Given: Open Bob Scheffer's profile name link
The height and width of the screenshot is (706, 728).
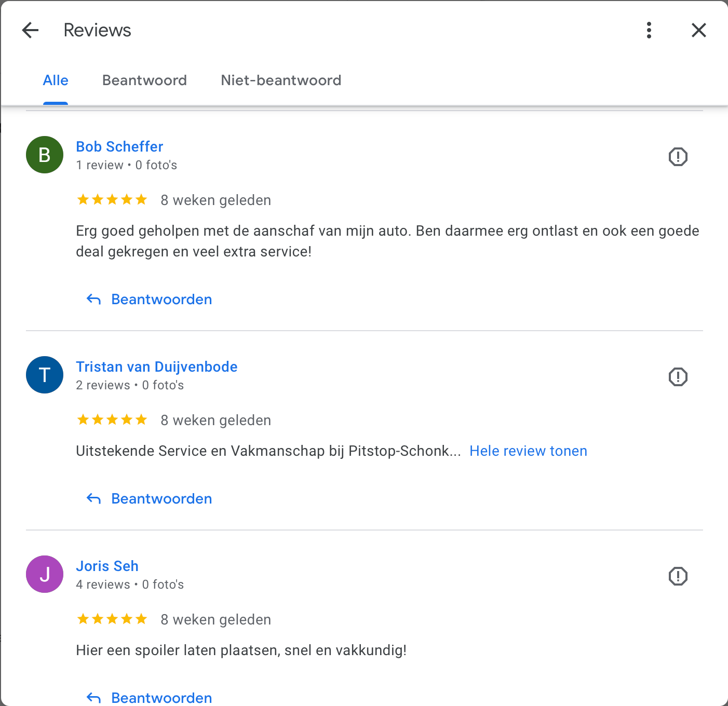Looking at the screenshot, I should (x=119, y=147).
